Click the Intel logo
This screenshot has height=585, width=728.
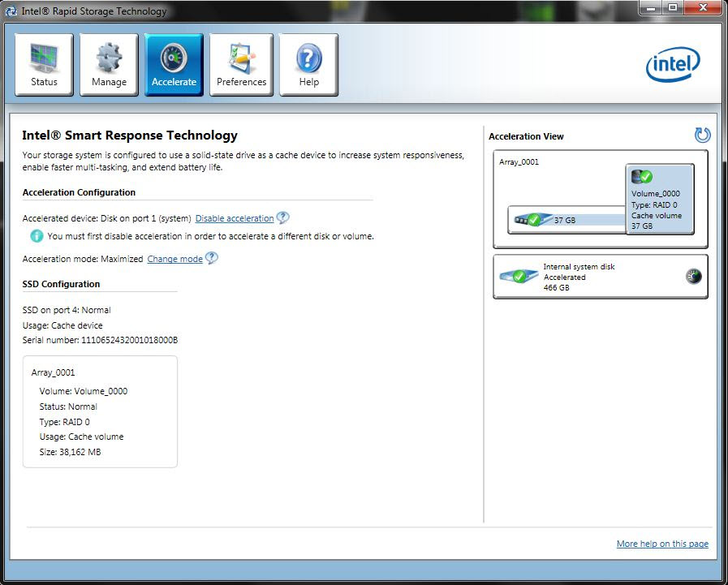pos(673,65)
